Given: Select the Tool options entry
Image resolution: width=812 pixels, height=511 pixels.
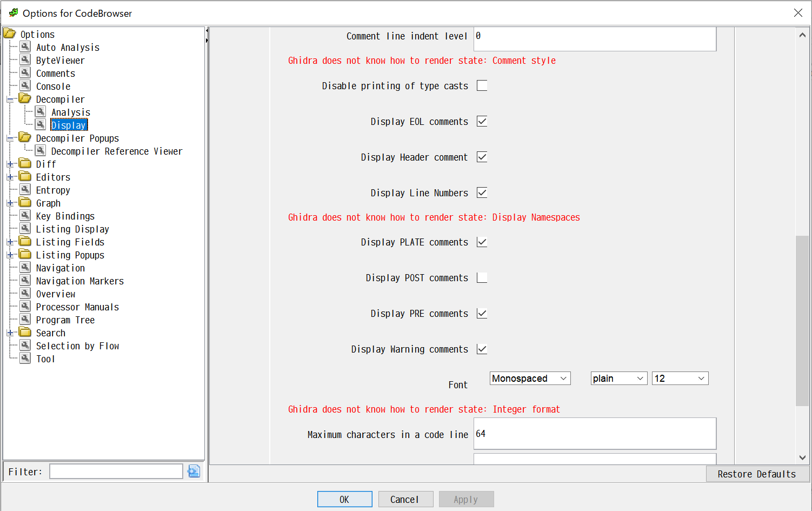Looking at the screenshot, I should 45,359.
